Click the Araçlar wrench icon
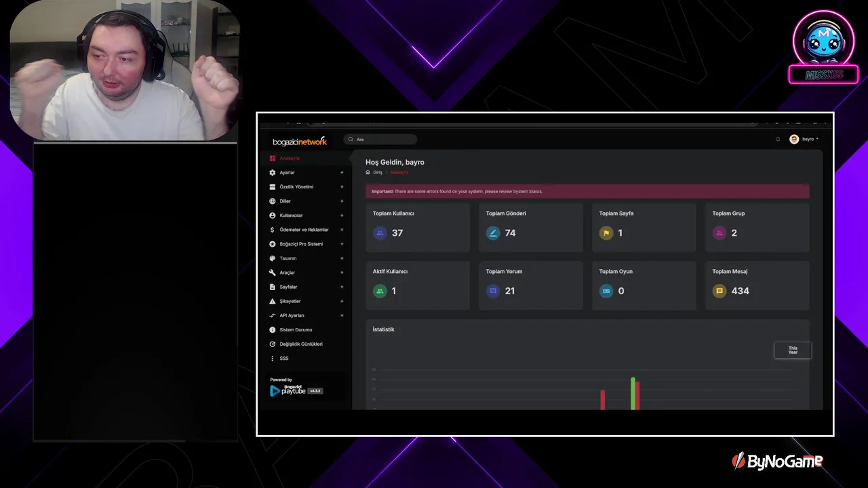 click(x=273, y=272)
